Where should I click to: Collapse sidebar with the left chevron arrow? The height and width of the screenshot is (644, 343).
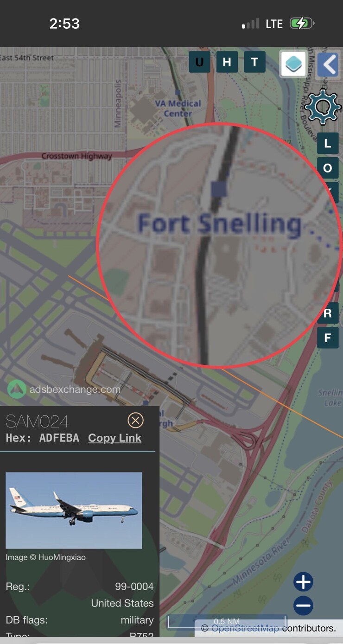329,64
